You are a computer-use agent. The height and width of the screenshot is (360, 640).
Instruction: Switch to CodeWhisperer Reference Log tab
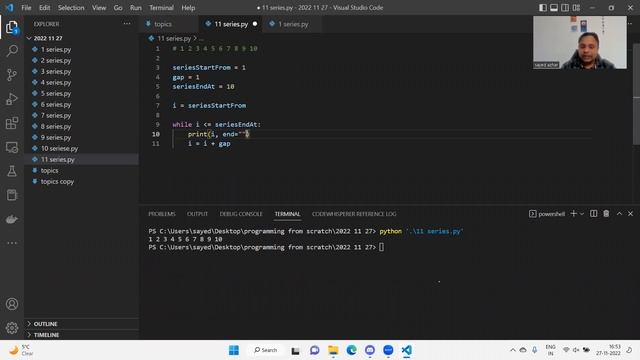tap(354, 214)
